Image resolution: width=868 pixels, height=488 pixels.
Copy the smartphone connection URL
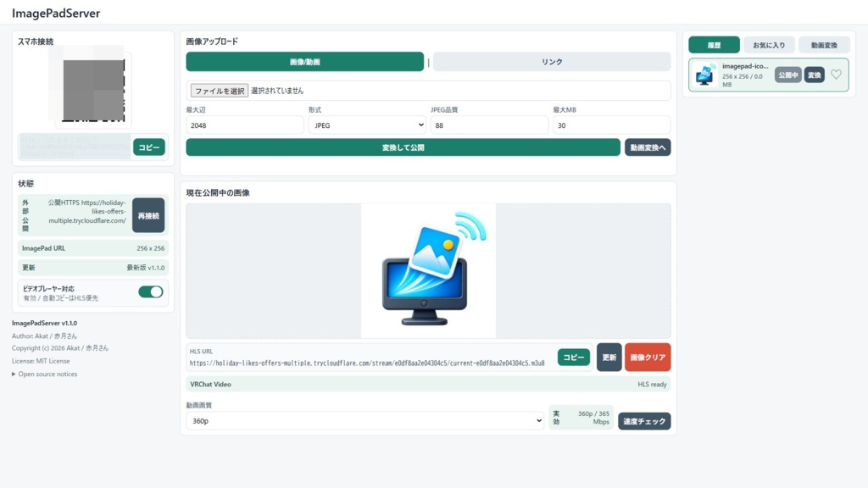tap(149, 147)
